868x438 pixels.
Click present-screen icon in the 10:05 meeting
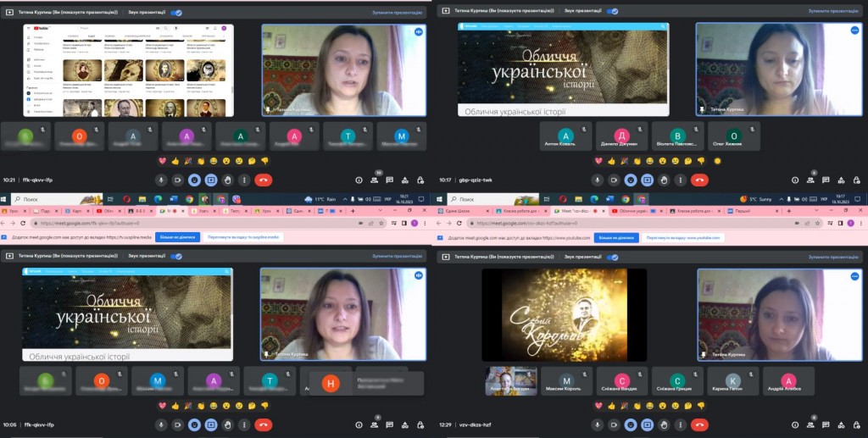pyautogui.click(x=211, y=424)
